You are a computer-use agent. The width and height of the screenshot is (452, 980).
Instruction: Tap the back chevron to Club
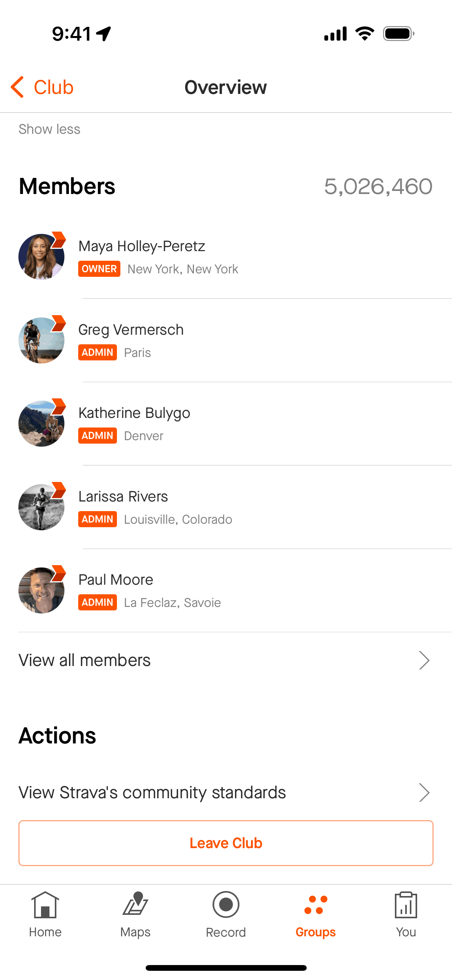pyautogui.click(x=18, y=87)
